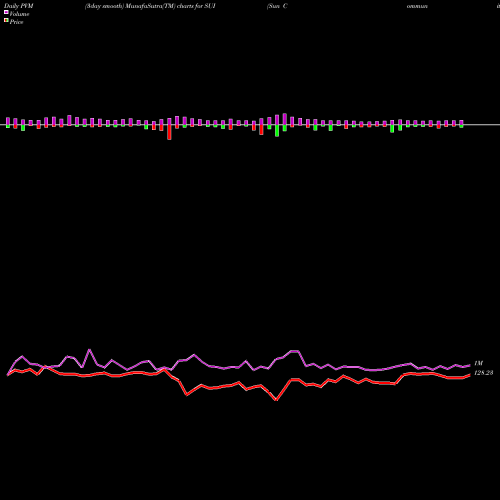Image resolution: width=500 pixels, height=500 pixels.
Task: Click the '1M' volume value label
Action: (478, 363)
